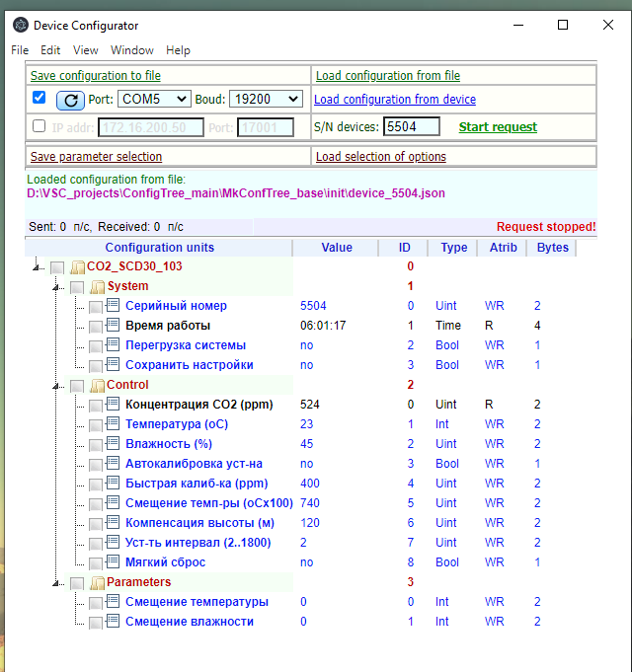
Task: Click the document icon beside Концентрация CO2 (ppm)
Action: 113,405
